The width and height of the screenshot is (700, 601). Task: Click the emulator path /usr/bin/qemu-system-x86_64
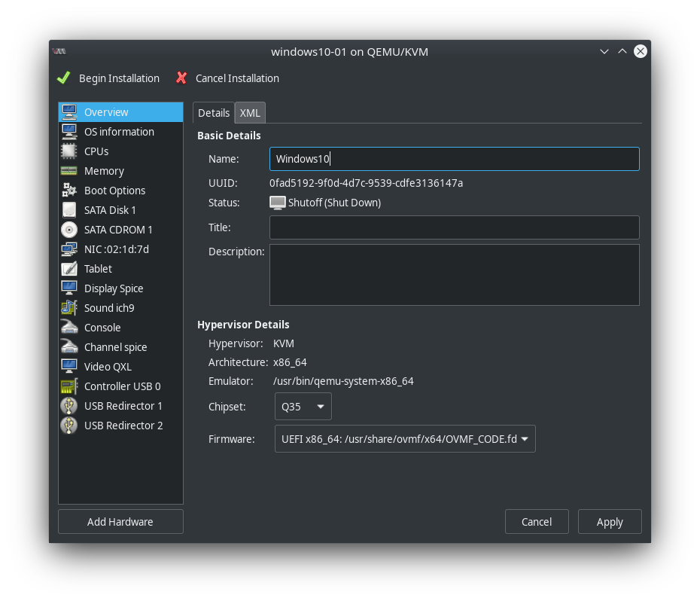pos(343,381)
